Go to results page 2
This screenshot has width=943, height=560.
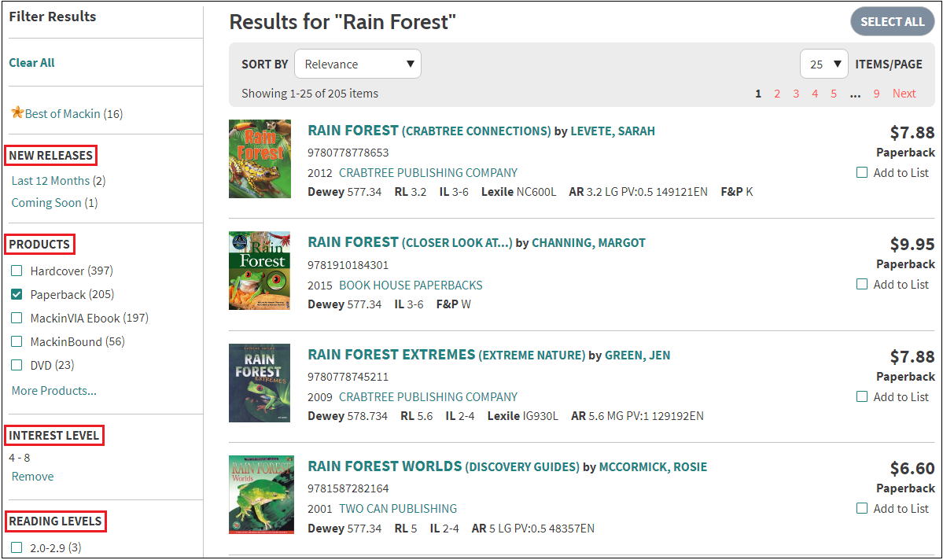point(777,94)
